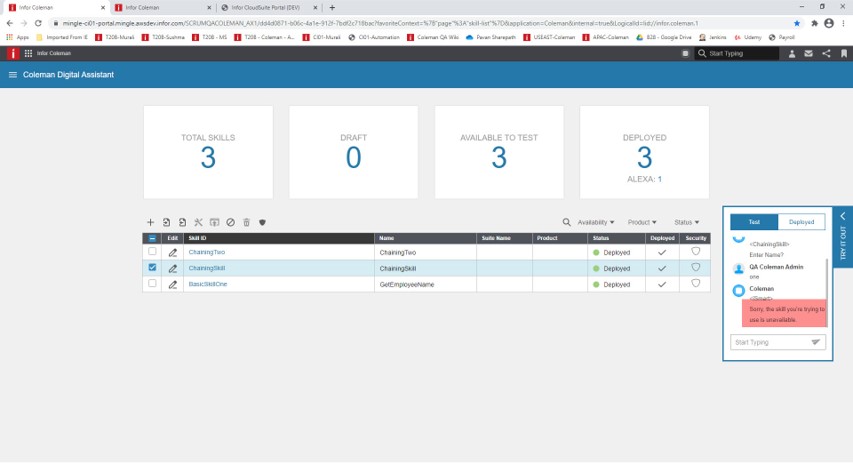This screenshot has width=853, height=463.
Task: Click the edit pencil for ChainingTwo
Action: pyautogui.click(x=172, y=253)
